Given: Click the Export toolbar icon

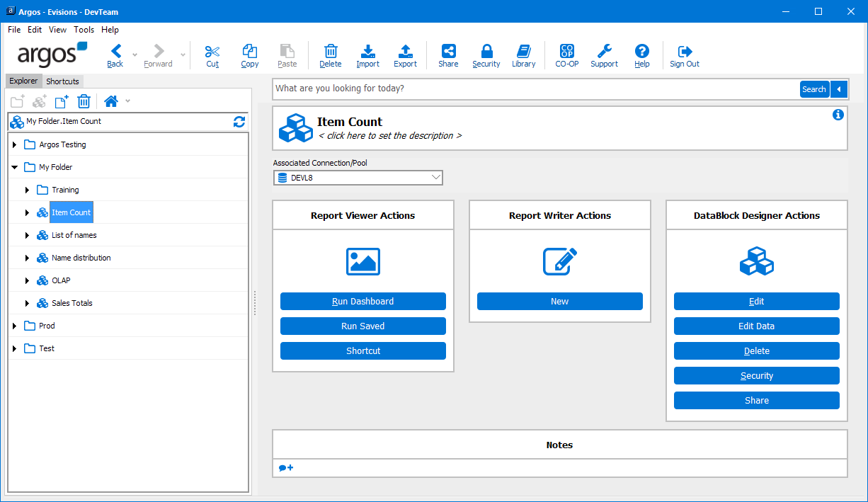Looking at the screenshot, I should point(406,51).
